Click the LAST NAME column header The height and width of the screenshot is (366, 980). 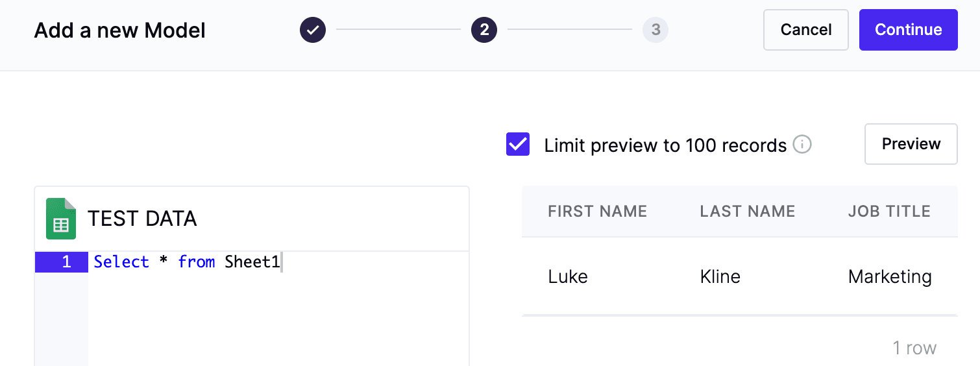(747, 212)
